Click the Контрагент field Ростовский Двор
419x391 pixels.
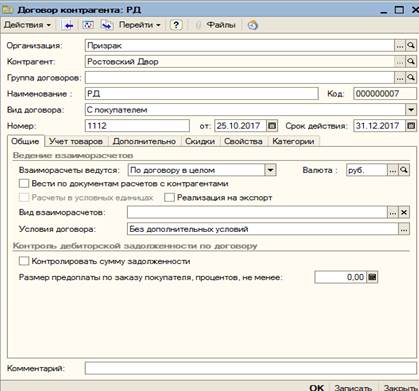(240, 61)
